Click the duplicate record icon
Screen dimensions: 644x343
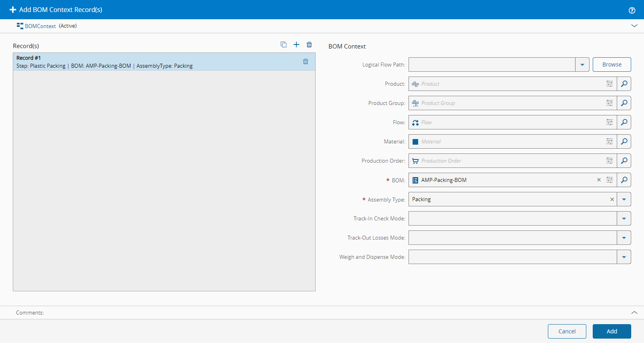284,44
